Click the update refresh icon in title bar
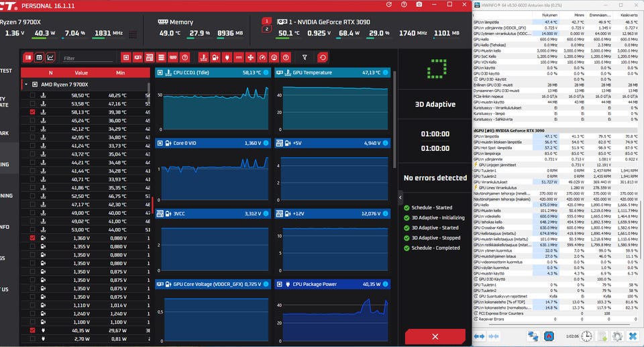Image resolution: width=644 pixels, height=347 pixels. click(x=389, y=5)
